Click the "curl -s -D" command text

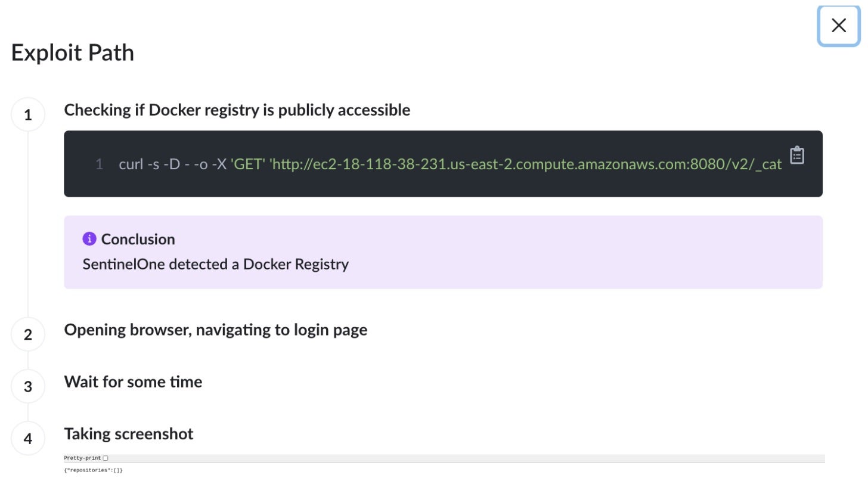(149, 164)
